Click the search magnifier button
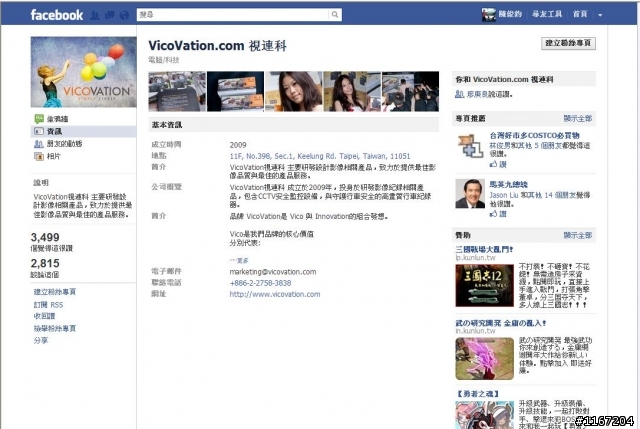Image resolution: width=640 pixels, height=429 pixels. 335,15
